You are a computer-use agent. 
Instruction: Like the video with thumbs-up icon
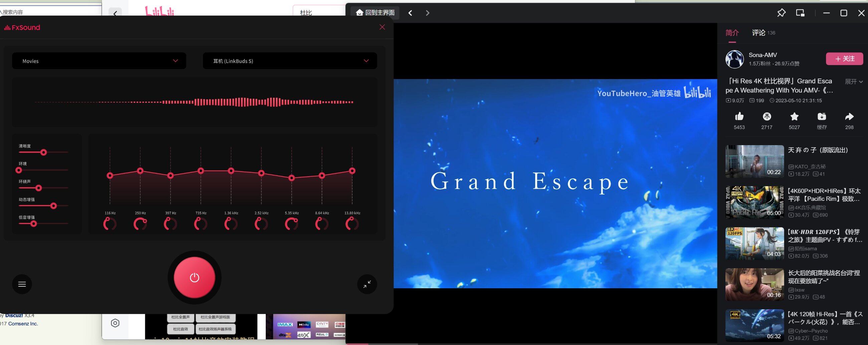(x=739, y=116)
